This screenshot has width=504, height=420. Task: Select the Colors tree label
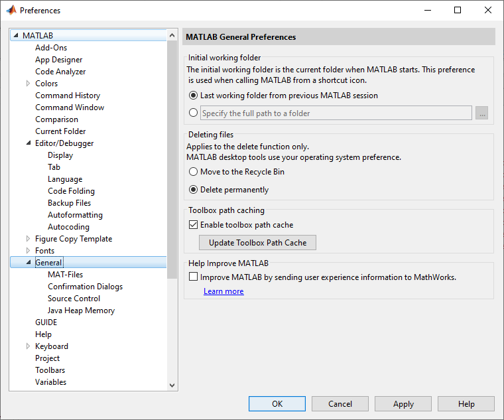(x=46, y=84)
